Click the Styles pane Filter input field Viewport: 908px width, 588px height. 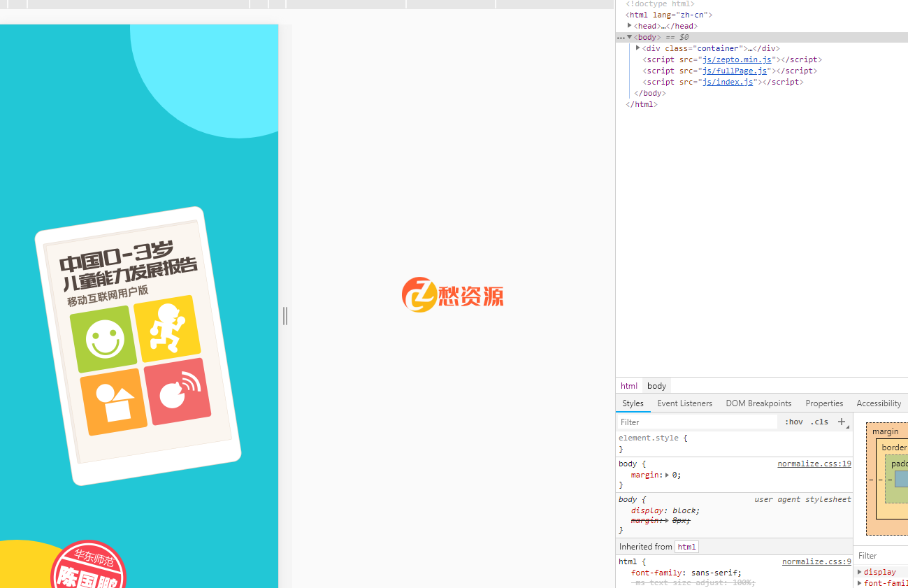[x=697, y=422]
